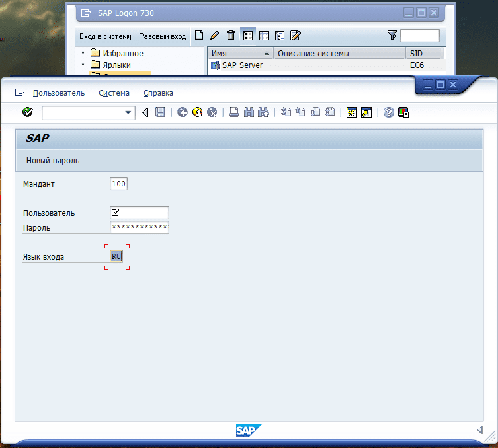The height and width of the screenshot is (448, 498).
Task: Click the First Page icon
Action: point(286,112)
